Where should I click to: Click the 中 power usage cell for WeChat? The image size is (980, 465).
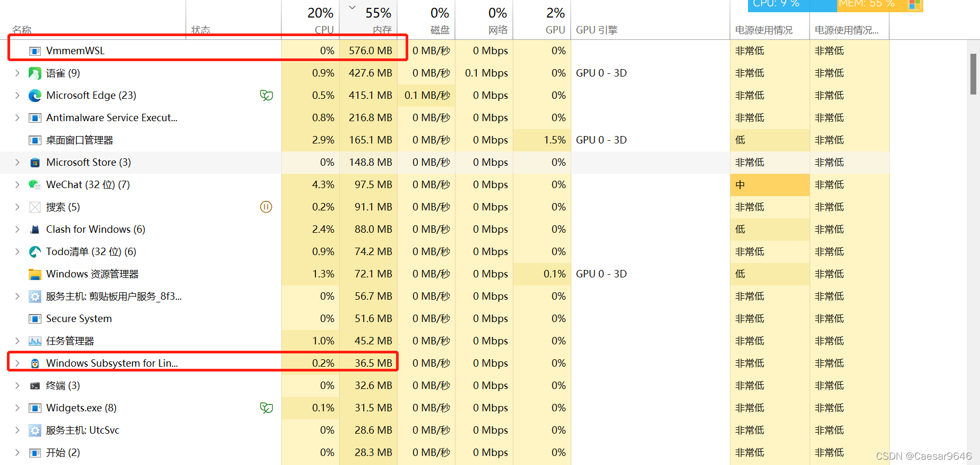[770, 184]
